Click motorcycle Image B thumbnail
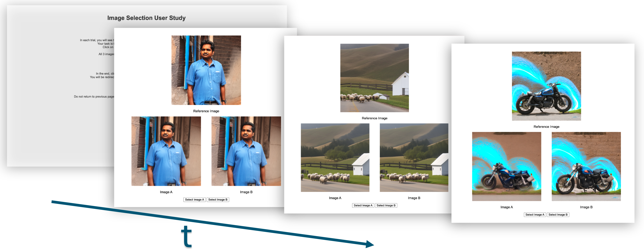644x252 pixels. [x=586, y=166]
